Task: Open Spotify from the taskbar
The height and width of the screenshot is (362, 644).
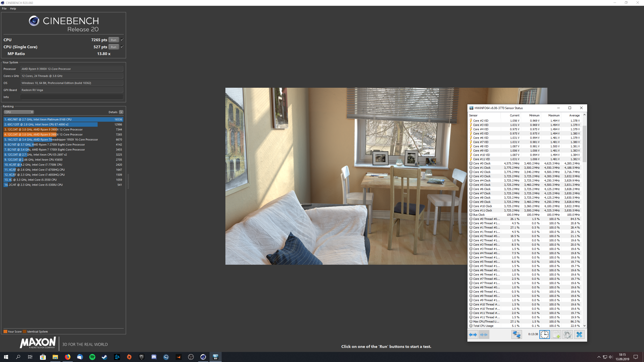Action: point(92,357)
